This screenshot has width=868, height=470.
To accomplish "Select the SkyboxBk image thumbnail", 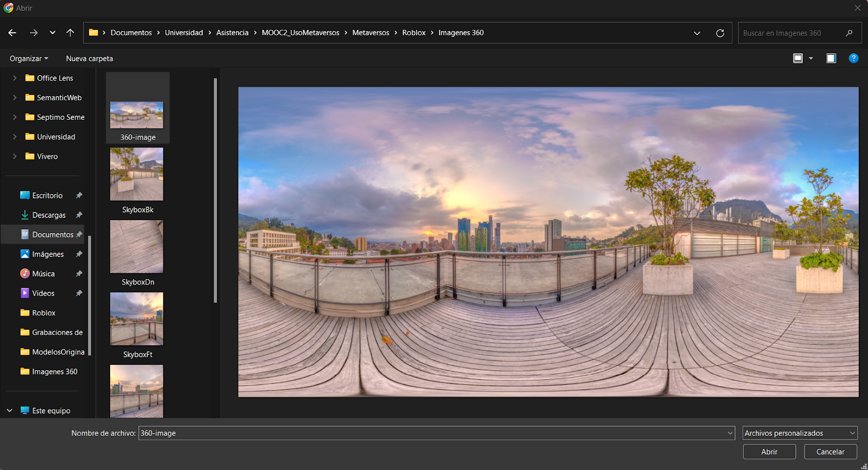I will (137, 175).
